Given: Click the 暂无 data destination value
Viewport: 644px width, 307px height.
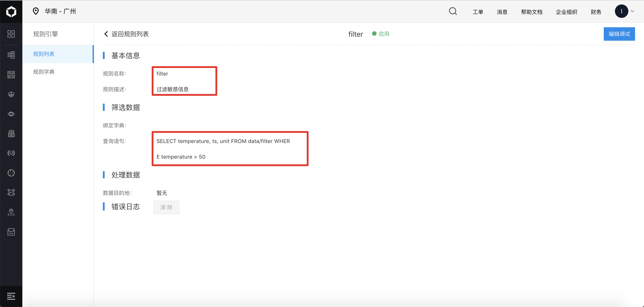Looking at the screenshot, I should pos(162,193).
